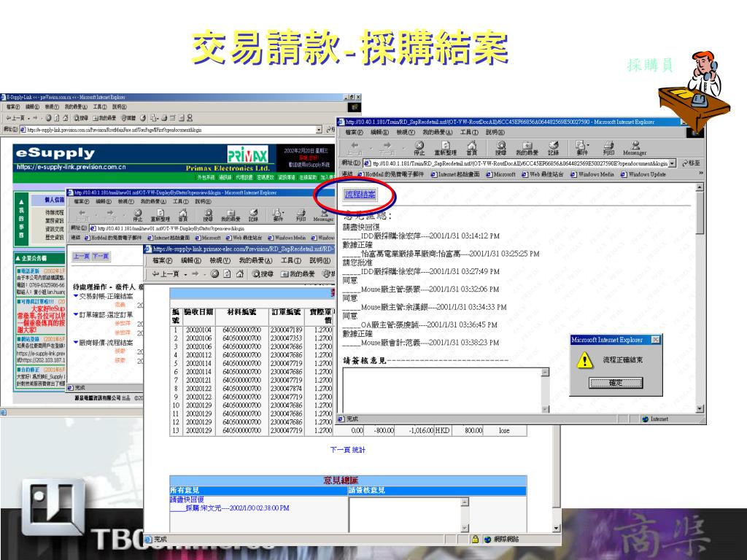Click 上一頁 back button in the primax-elec window
Screen dimensions: 747x560
pyautogui.click(x=166, y=274)
